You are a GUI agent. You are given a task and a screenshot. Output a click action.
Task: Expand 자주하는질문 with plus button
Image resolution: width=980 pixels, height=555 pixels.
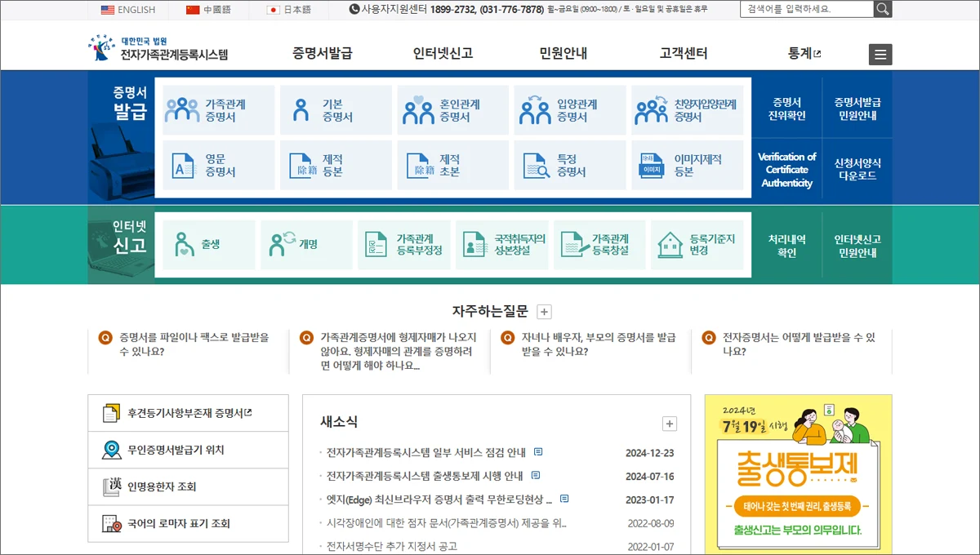click(x=546, y=312)
